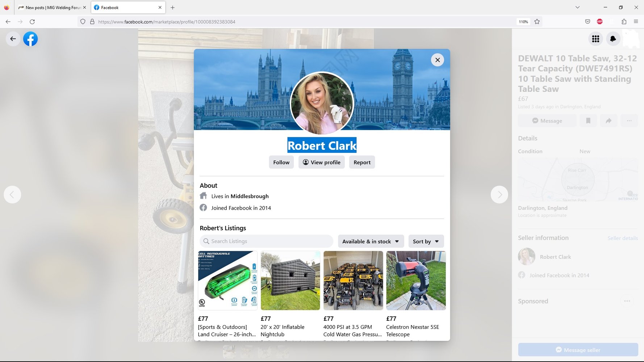644x362 pixels.
Task: Open the Sort by dropdown
Action: (426, 241)
